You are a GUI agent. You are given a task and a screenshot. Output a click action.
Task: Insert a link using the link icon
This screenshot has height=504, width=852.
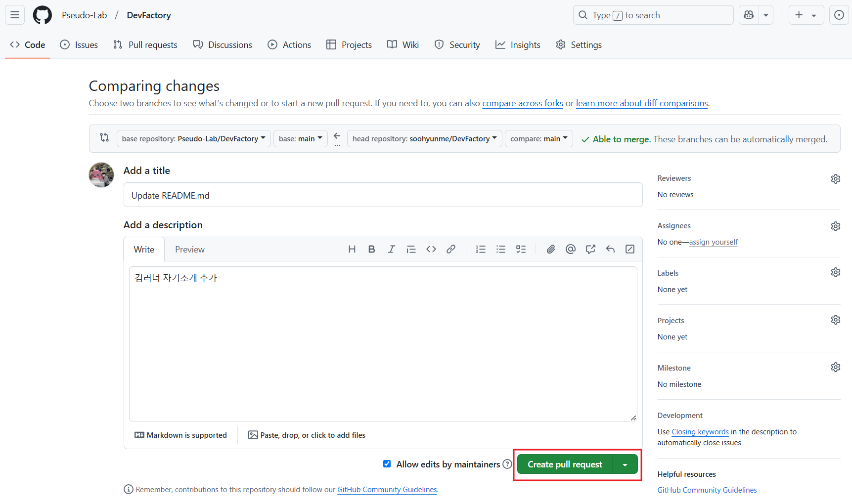pos(450,249)
